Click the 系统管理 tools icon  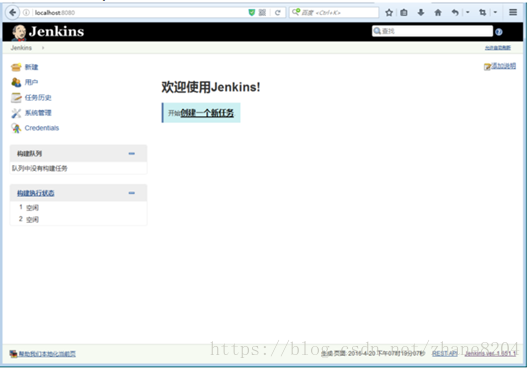coord(16,113)
